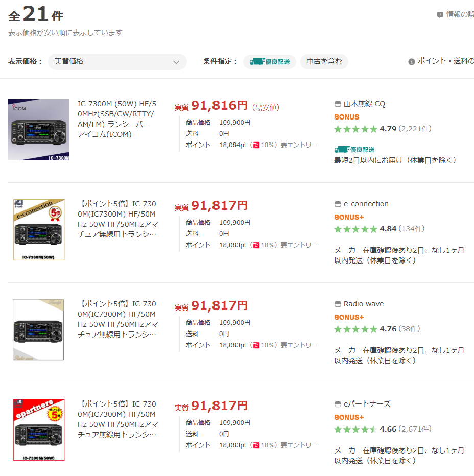Click the BONUS badge under 山本無線 CQ
Viewport: 474px width, 476px height.
coord(346,117)
